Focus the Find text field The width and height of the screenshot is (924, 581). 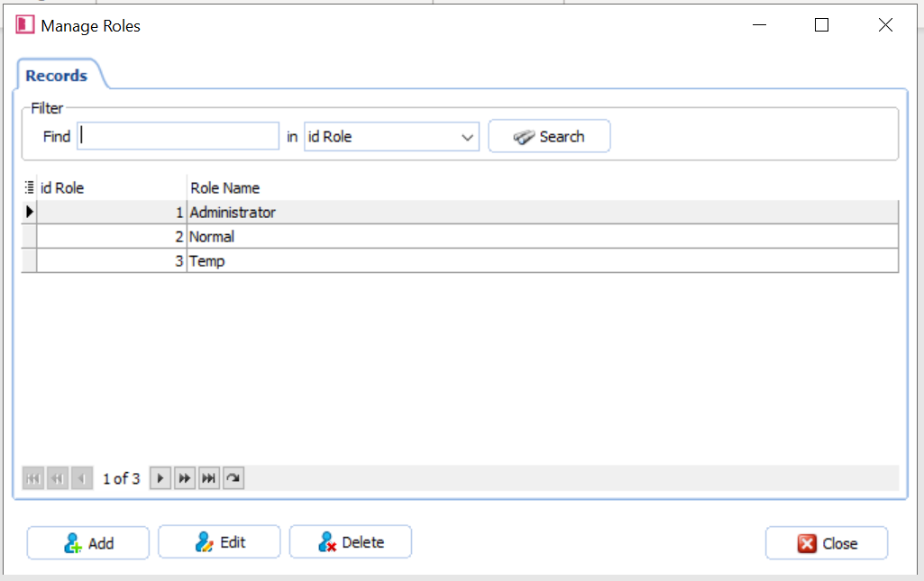[178, 136]
